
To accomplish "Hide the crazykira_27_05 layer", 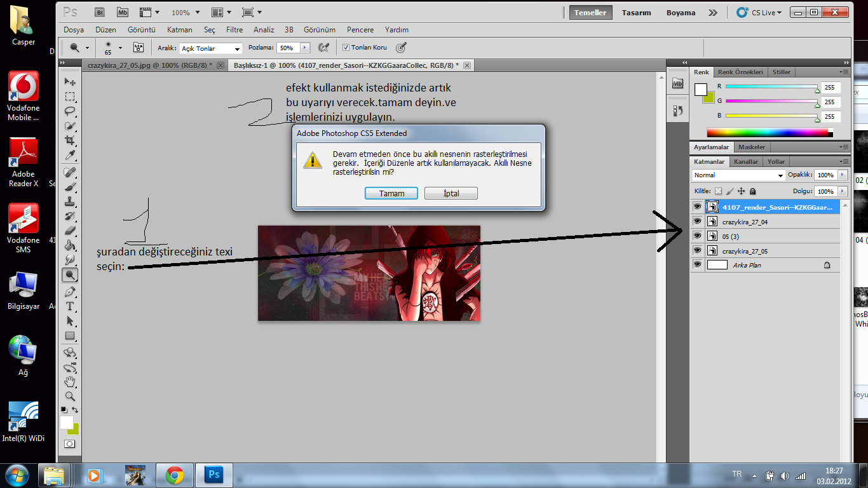I will 697,250.
